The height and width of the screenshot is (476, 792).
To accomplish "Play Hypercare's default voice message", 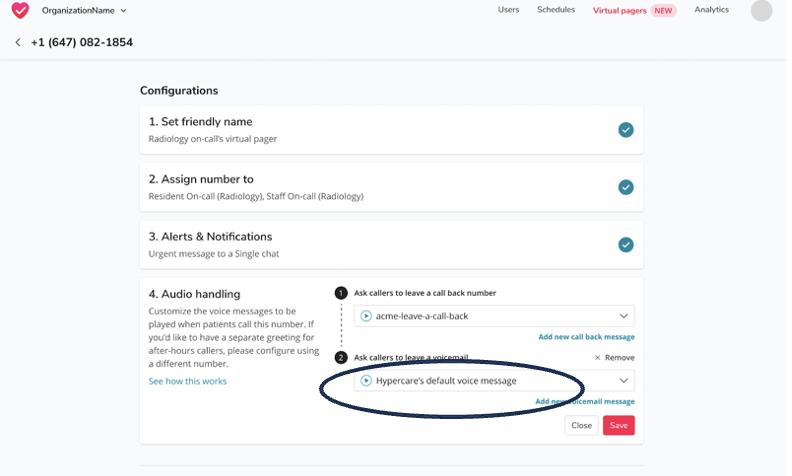I will click(366, 381).
